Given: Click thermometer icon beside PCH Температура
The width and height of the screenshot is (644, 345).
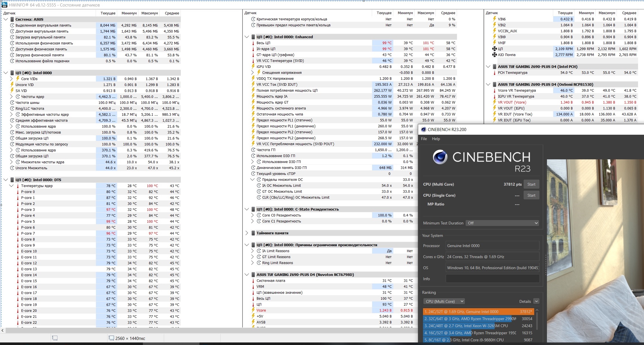Looking at the screenshot, I should [x=494, y=73].
